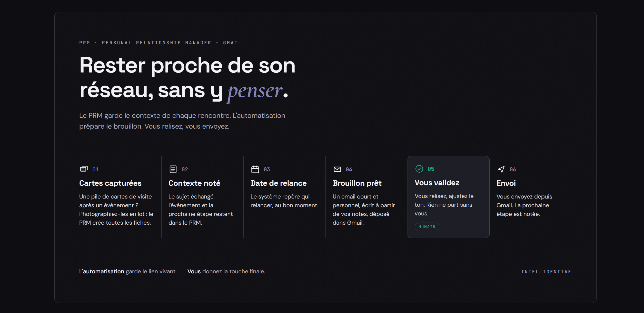
Task: Click the Envoi heading
Action: (506, 183)
